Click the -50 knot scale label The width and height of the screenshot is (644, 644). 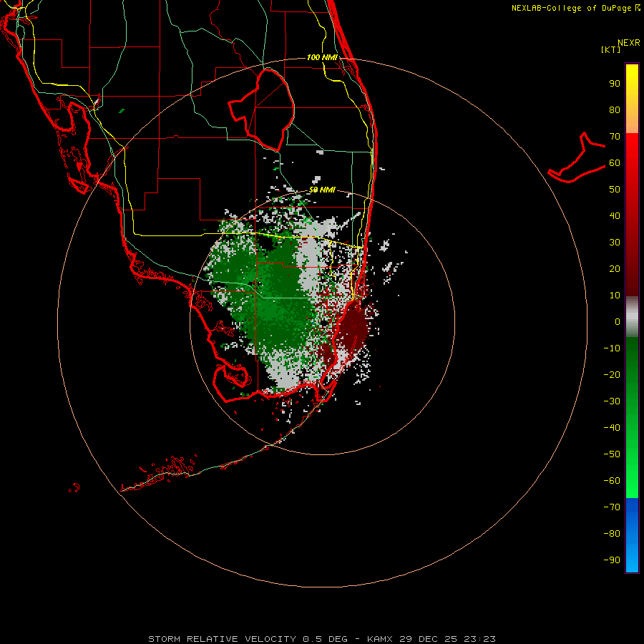click(x=612, y=454)
